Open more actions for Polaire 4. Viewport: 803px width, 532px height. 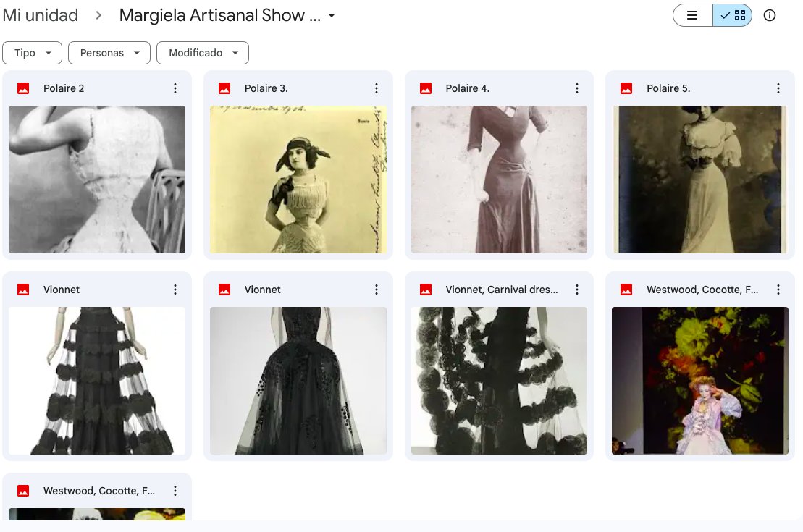point(577,88)
